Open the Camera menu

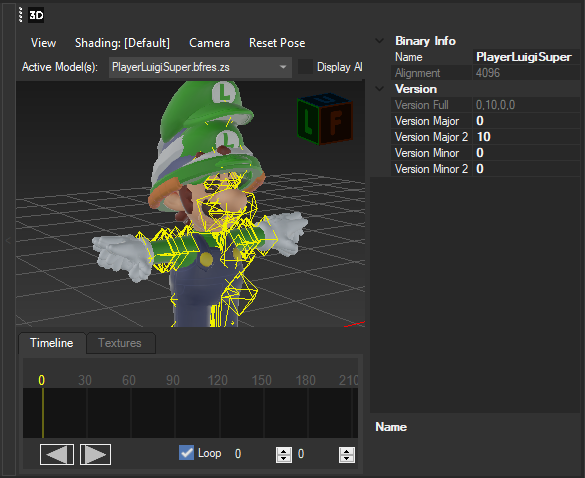[209, 43]
